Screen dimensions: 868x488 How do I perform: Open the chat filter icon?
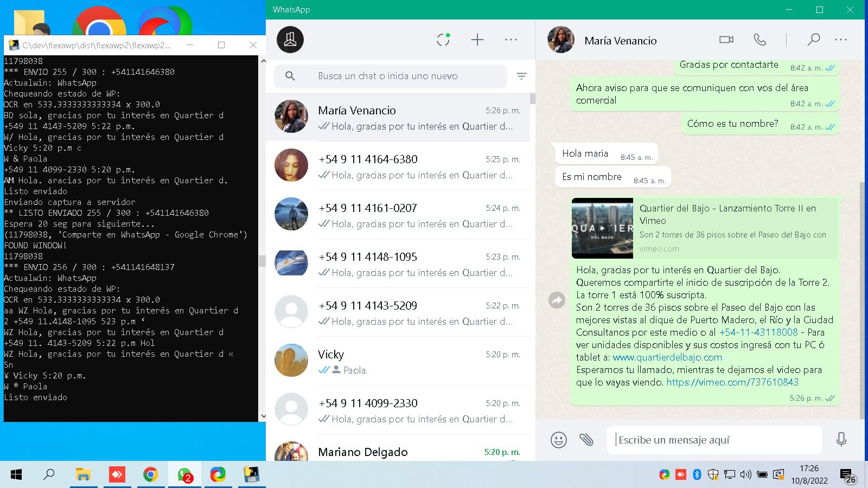coord(521,76)
